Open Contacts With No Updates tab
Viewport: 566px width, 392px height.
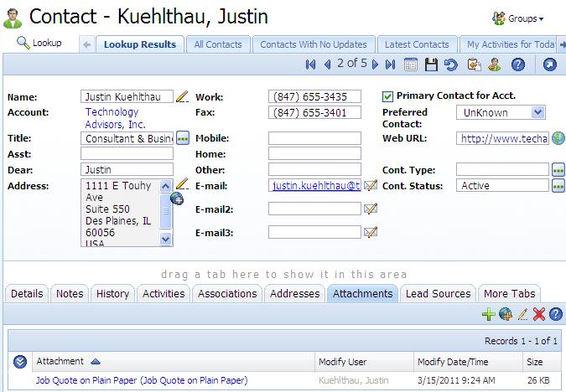314,44
